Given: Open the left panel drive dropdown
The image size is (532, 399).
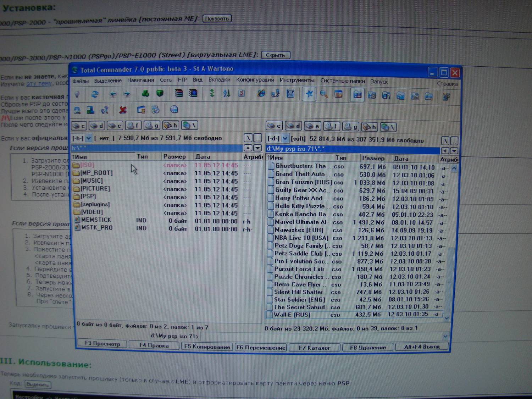Looking at the screenshot, I should [x=88, y=138].
